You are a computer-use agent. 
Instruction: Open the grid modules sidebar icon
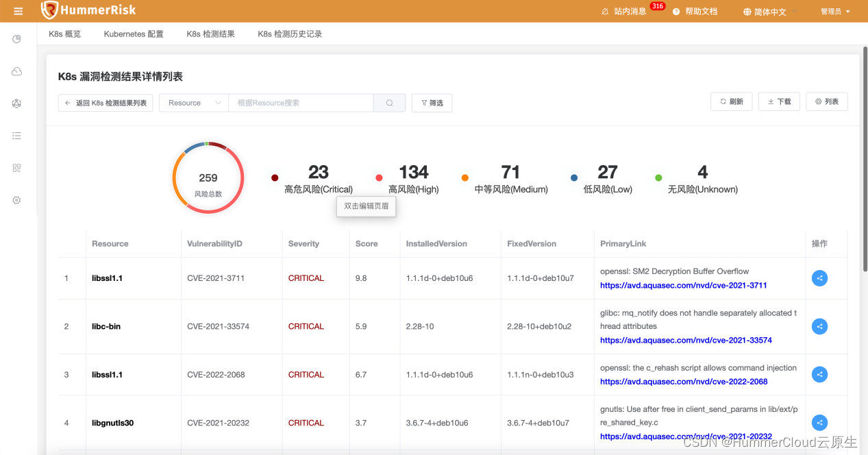point(17,168)
